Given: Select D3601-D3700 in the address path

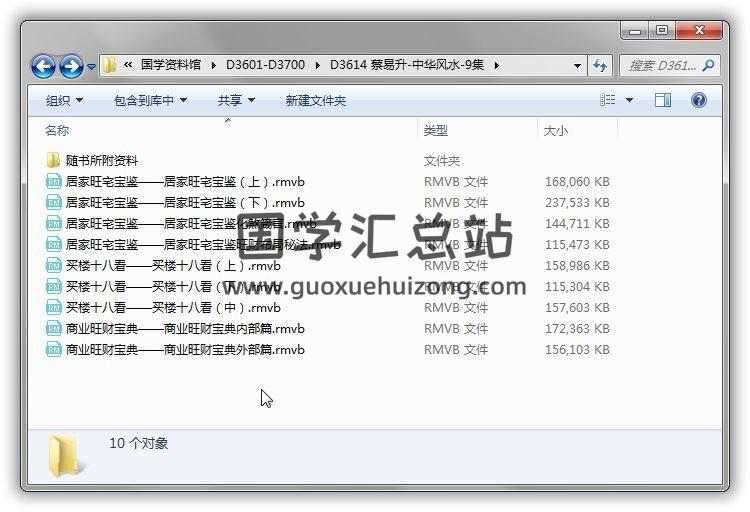Looking at the screenshot, I should (265, 65).
